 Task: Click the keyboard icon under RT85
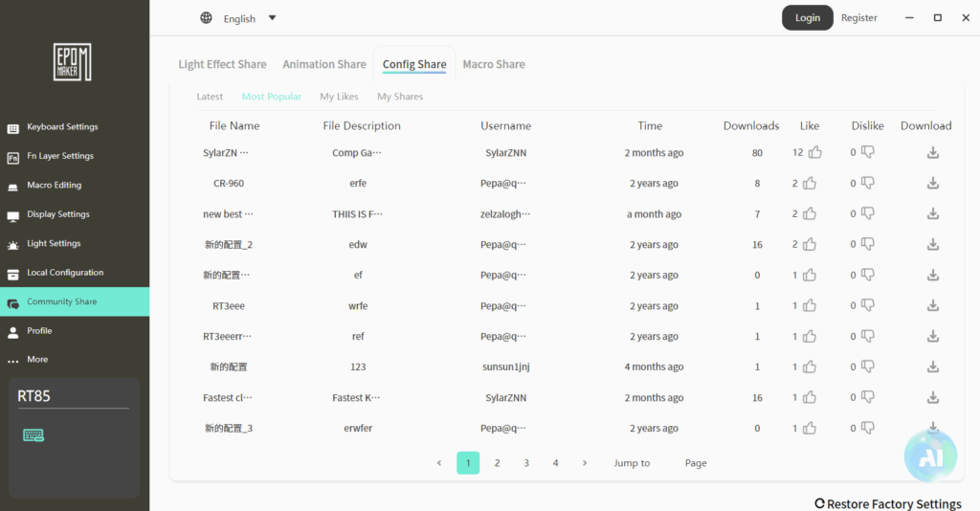(x=33, y=435)
